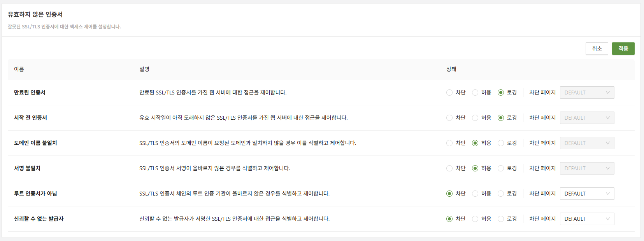
Task: Select 차단 for 시작 전 인증서
Action: (449, 118)
